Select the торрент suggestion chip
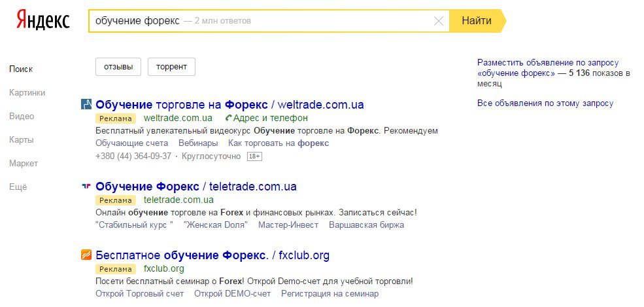Image resolution: width=644 pixels, height=307 pixels. pyautogui.click(x=172, y=67)
